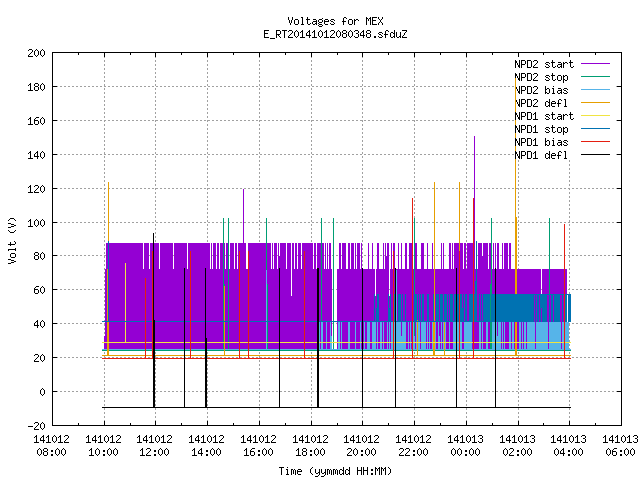The height and width of the screenshot is (480, 640).
Task: Click the "NPD2 stop" legend label
Action: (541, 77)
